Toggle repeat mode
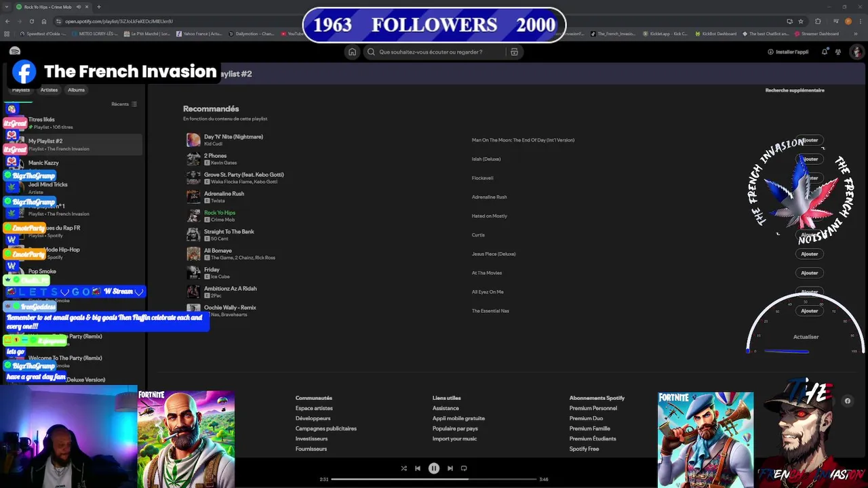Image resolution: width=868 pixels, height=488 pixels. coord(464,468)
